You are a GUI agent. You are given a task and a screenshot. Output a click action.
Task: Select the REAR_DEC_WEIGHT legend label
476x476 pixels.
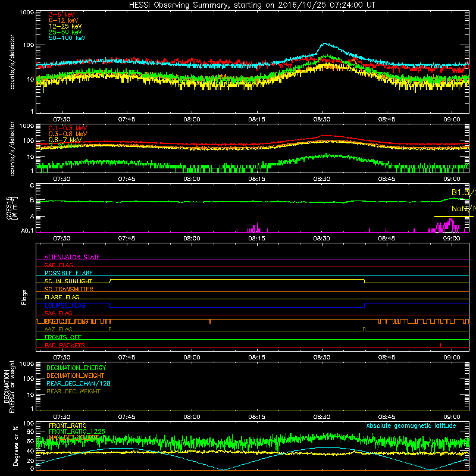[x=73, y=392]
